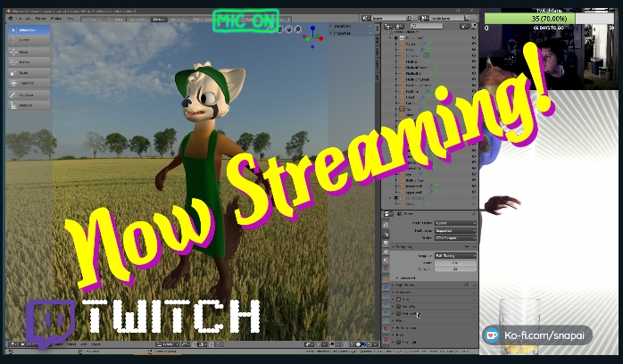
Task: Select the Cursor tool
Action: point(29,40)
